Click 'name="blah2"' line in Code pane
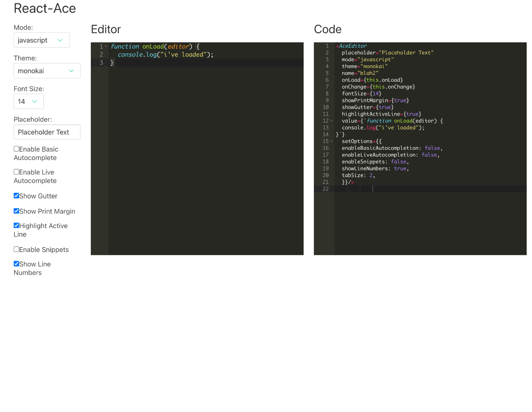Viewport: 532px width, 412px height. [x=360, y=73]
